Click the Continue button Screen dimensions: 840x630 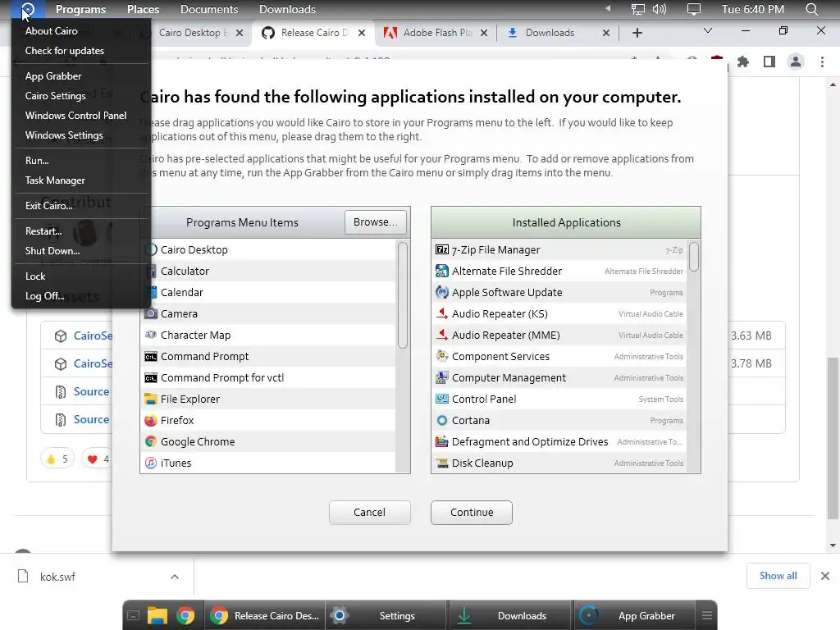pyautogui.click(x=472, y=512)
